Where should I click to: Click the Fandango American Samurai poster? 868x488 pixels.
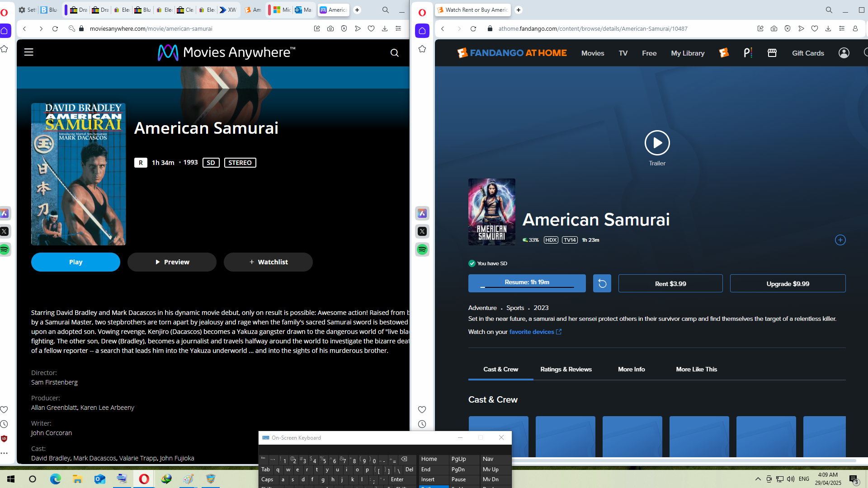(x=491, y=212)
